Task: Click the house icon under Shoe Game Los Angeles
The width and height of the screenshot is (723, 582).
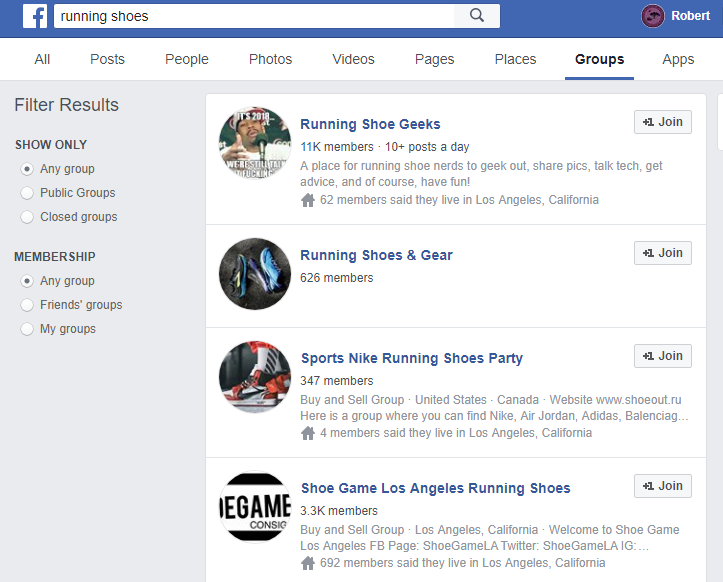Action: coord(308,563)
